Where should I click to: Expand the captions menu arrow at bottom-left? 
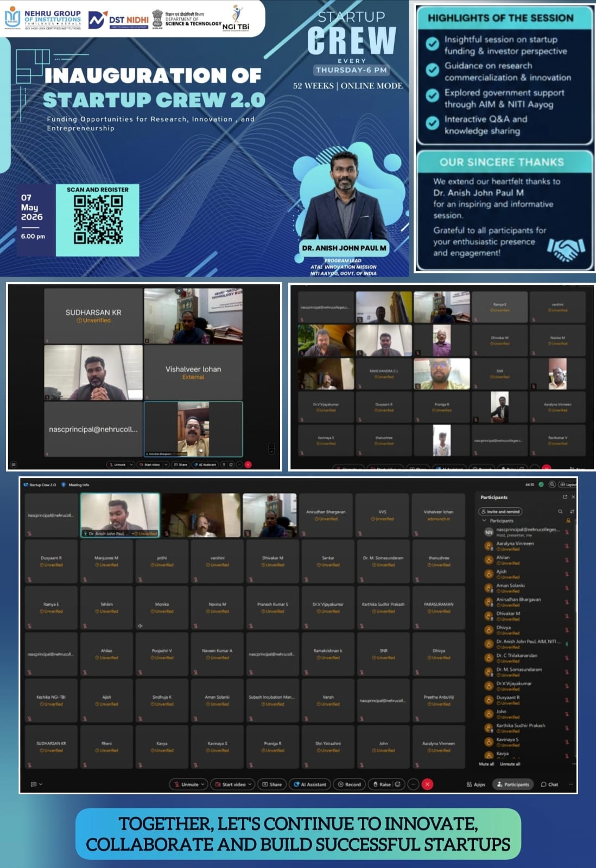[41, 784]
